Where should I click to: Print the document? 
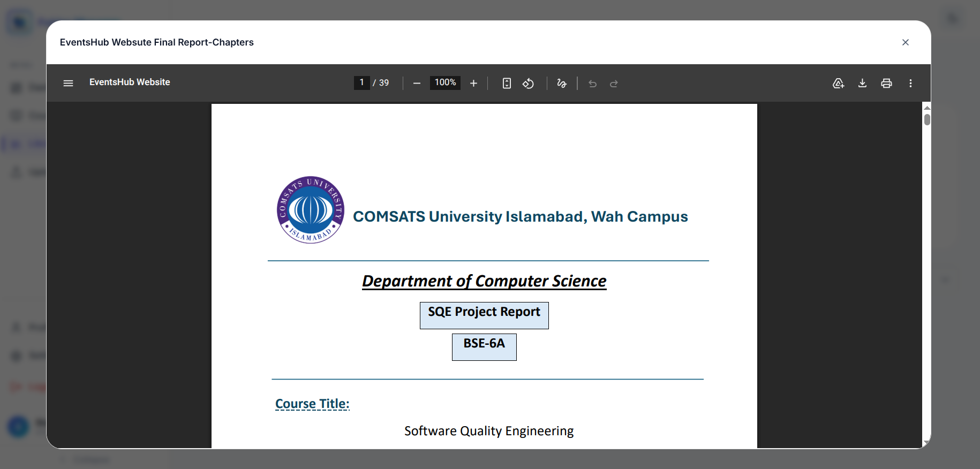(886, 83)
